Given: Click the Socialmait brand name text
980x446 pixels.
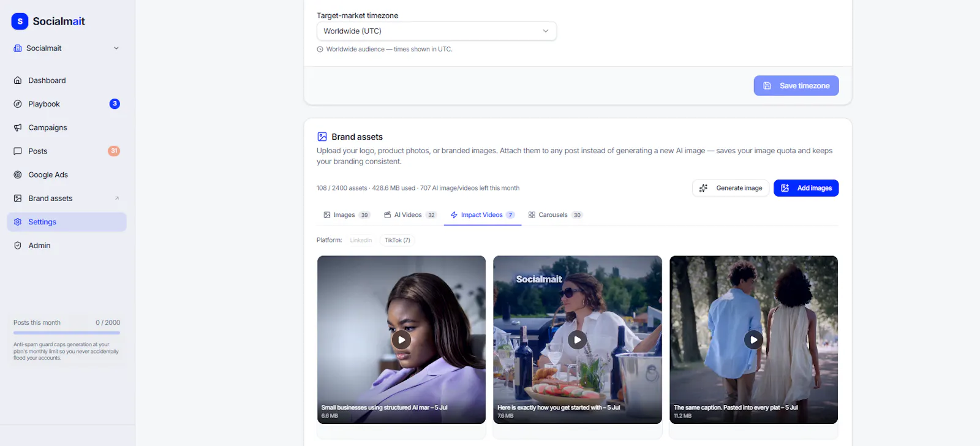Looking at the screenshot, I should 59,21.
